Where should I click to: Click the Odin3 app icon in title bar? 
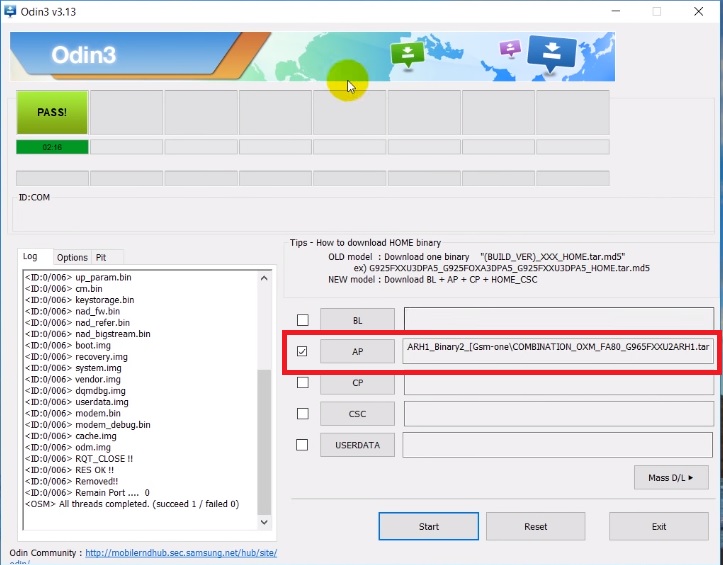click(x=10, y=11)
